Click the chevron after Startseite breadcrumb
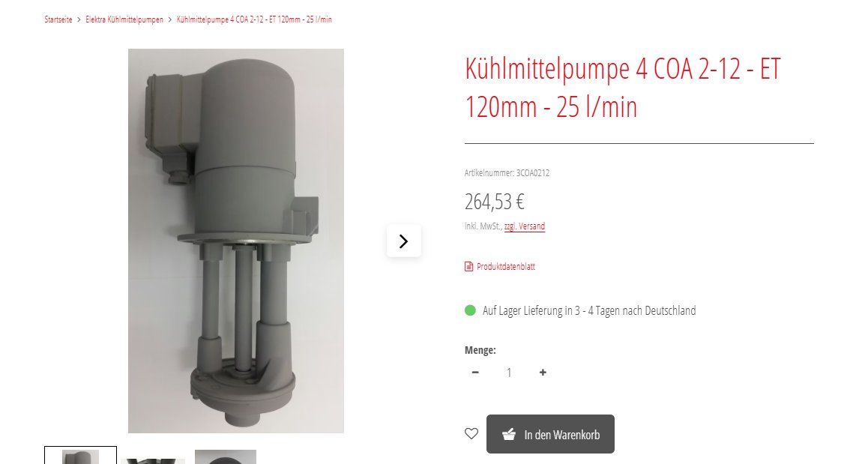Viewport: 868px width, 464px height. (x=79, y=19)
